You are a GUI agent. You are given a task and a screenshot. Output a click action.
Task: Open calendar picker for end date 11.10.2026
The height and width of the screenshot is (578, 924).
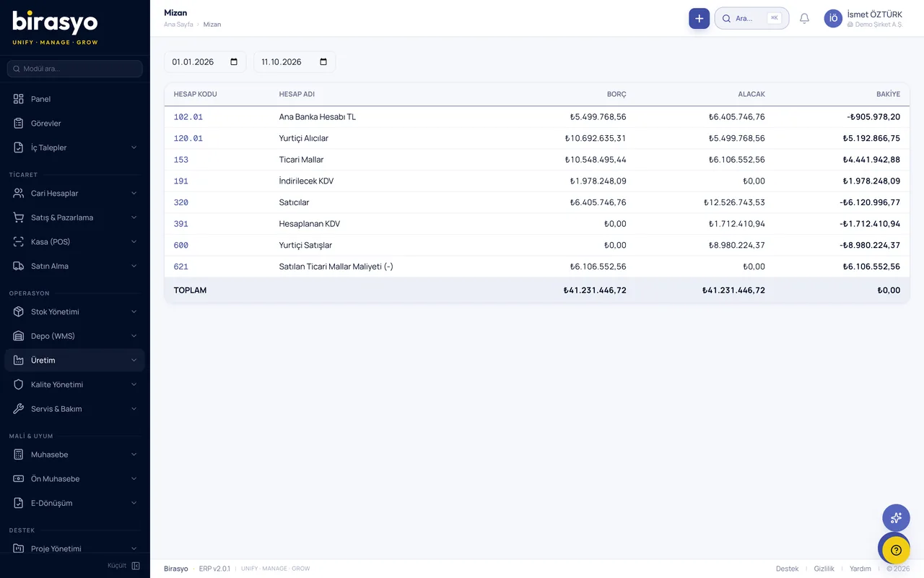pos(323,62)
